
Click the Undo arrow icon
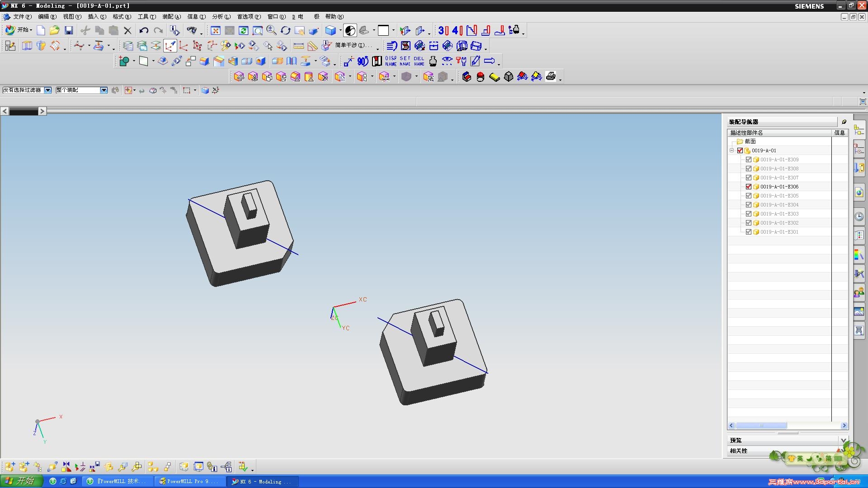(x=144, y=30)
